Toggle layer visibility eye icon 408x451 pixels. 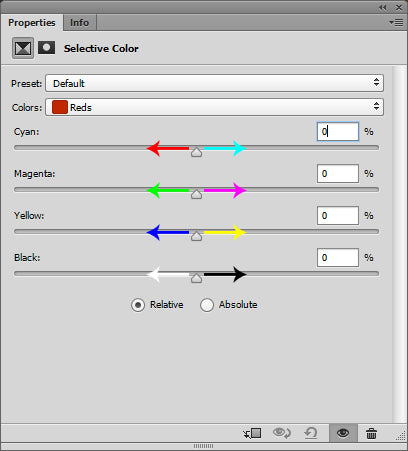343,433
